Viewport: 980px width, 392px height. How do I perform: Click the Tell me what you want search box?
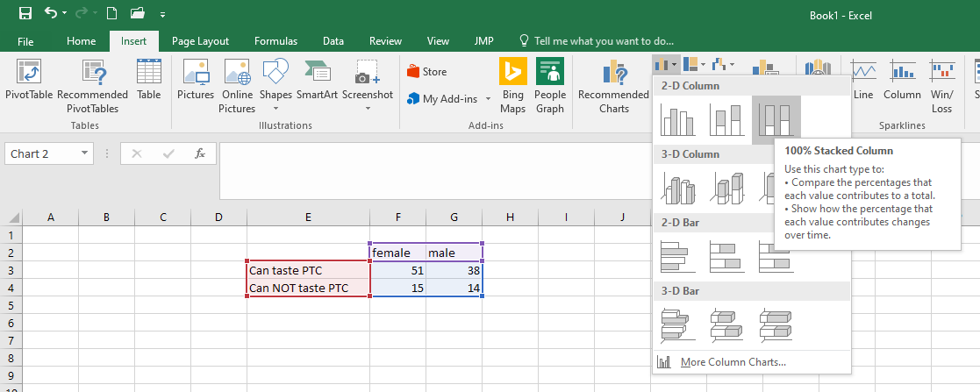(x=604, y=41)
